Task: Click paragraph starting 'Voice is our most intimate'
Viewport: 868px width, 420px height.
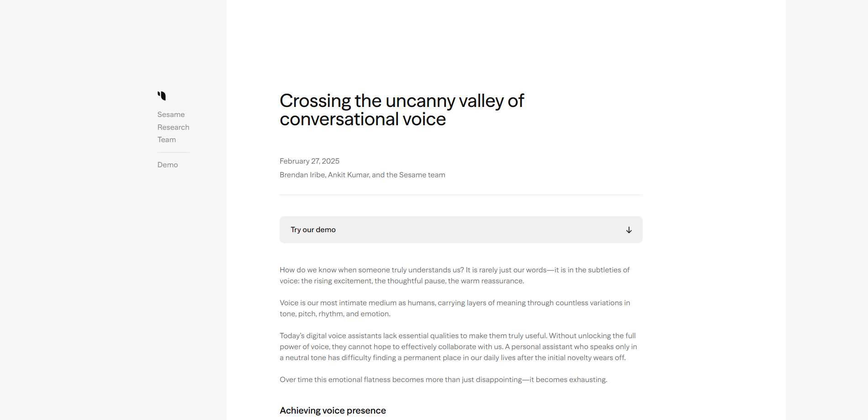Action: [455, 308]
